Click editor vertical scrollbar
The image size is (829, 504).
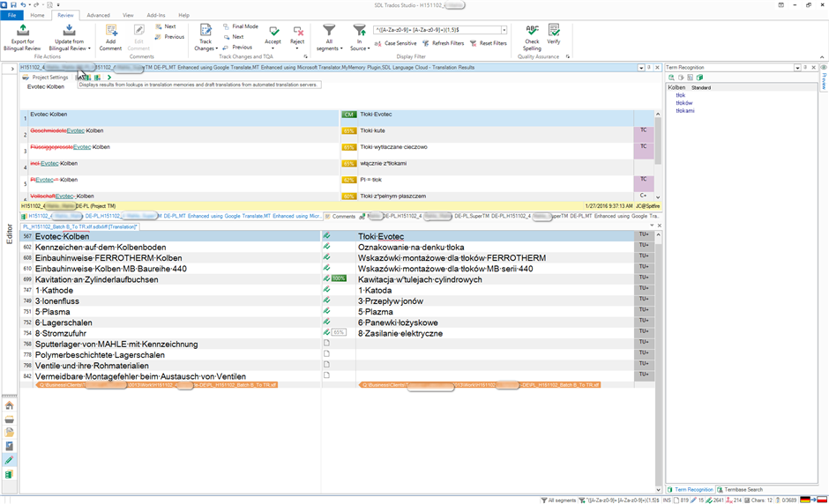click(x=658, y=363)
